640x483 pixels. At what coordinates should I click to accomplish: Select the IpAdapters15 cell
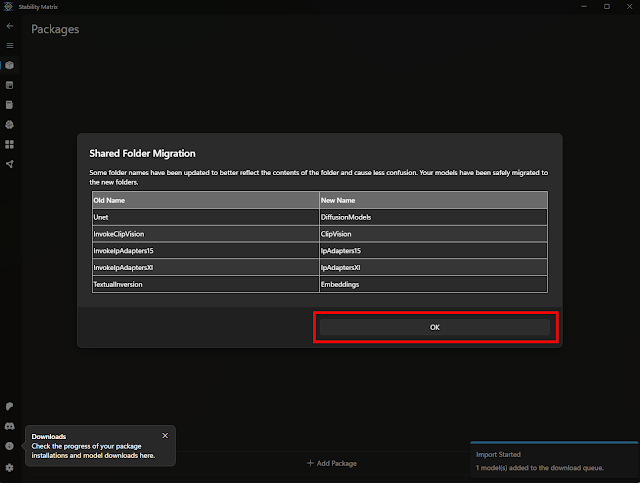tap(433, 251)
